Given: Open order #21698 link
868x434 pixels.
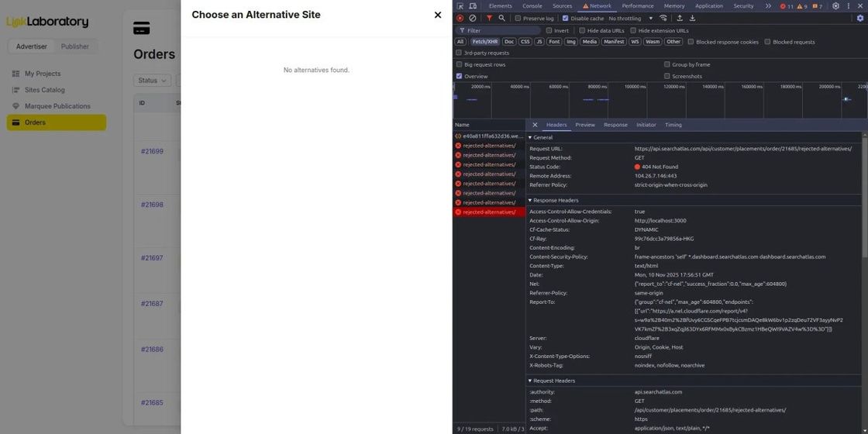Looking at the screenshot, I should [x=152, y=205].
